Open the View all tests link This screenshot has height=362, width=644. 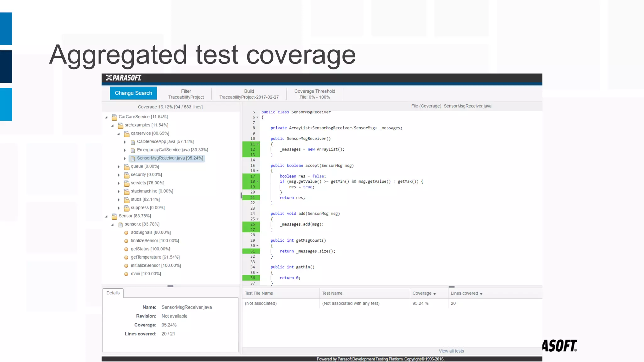[451, 351]
